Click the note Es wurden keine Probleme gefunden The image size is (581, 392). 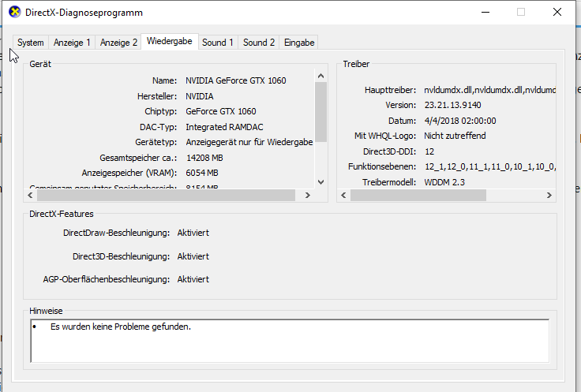pos(121,327)
